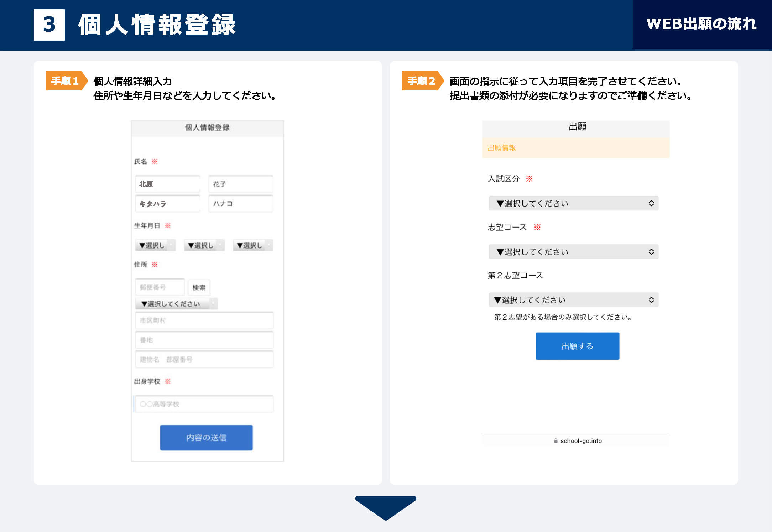This screenshot has height=532, width=772.
Task: Open the 第2志望コース dropdown
Action: click(573, 300)
